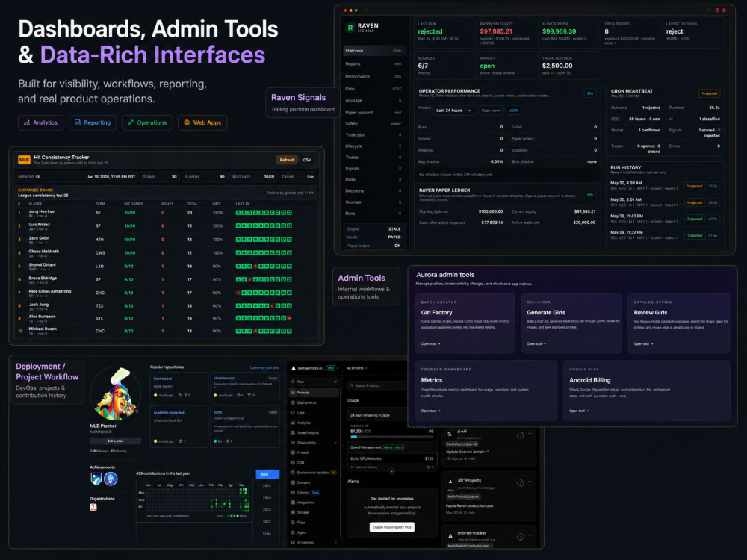Click the Firewall sidebar icon
This screenshot has height=560, width=747.
coord(293,453)
